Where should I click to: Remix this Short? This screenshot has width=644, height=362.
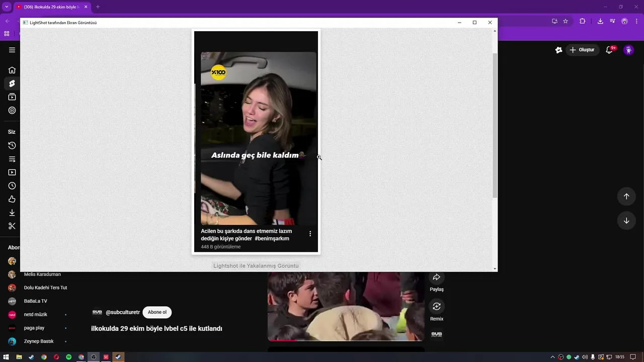[437, 306]
